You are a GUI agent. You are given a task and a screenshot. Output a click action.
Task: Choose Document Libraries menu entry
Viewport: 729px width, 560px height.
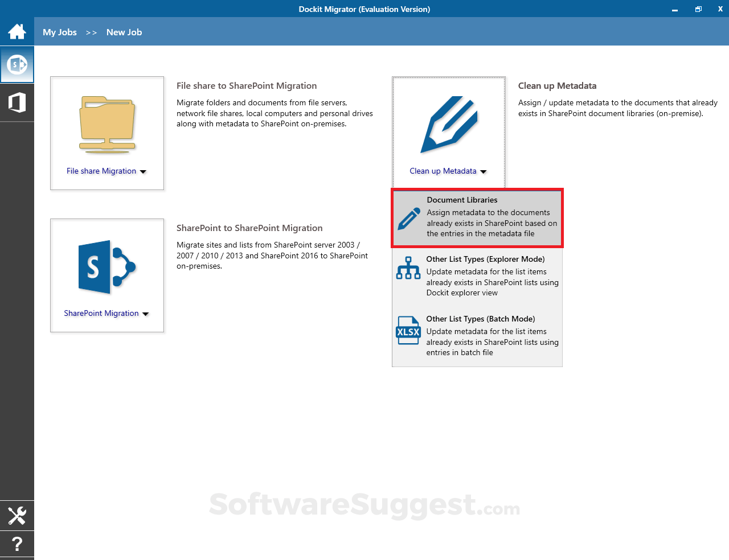(477, 219)
